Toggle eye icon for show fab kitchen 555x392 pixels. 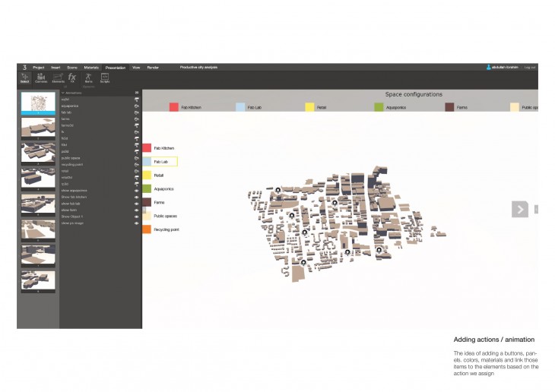click(137, 197)
